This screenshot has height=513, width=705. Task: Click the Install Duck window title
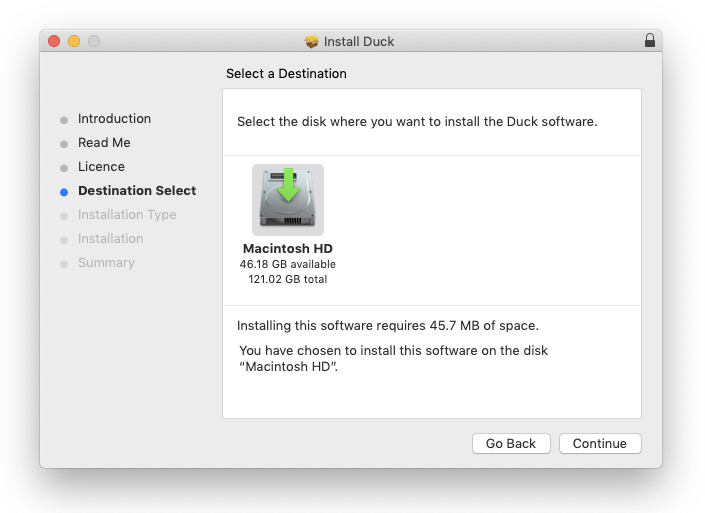(358, 42)
